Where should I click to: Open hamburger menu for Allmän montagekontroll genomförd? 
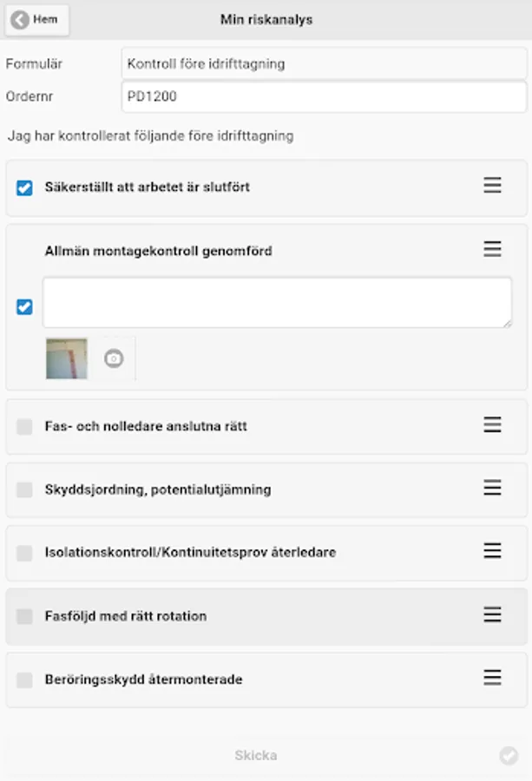pos(492,250)
